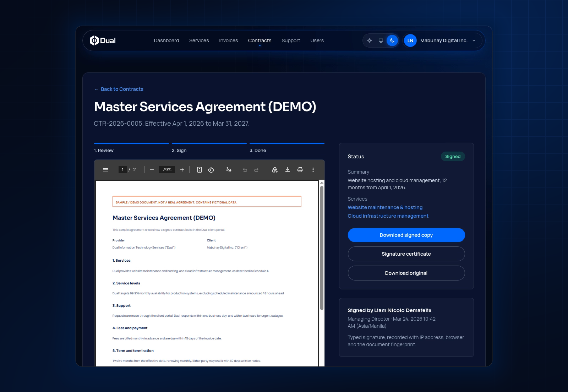Click the PDF page number field
The image size is (568, 392).
(123, 170)
